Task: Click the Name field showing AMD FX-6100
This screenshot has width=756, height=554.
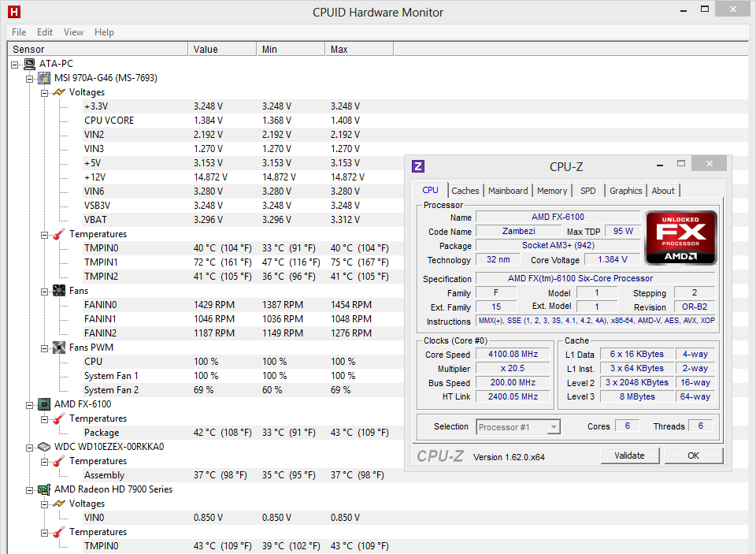Action: [558, 218]
